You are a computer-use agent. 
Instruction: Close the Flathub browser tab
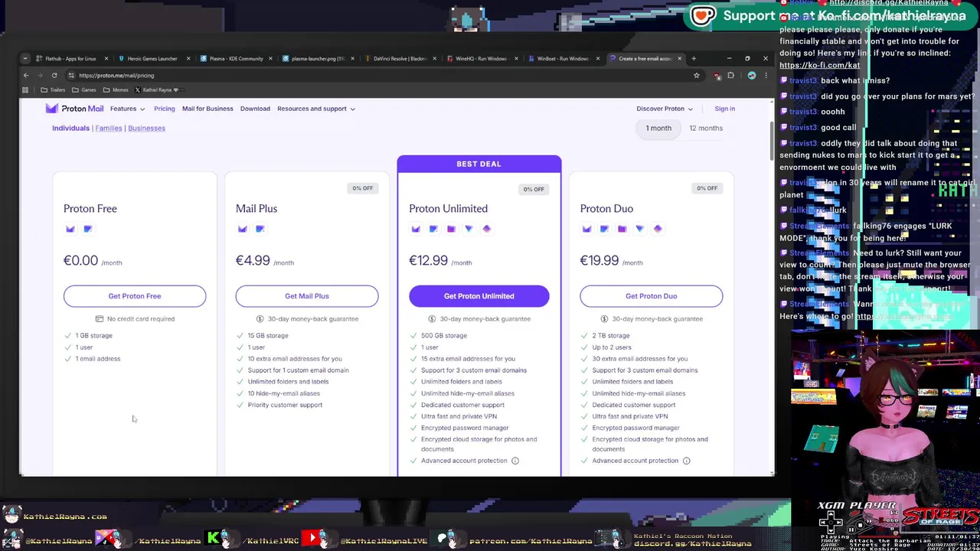(x=106, y=58)
